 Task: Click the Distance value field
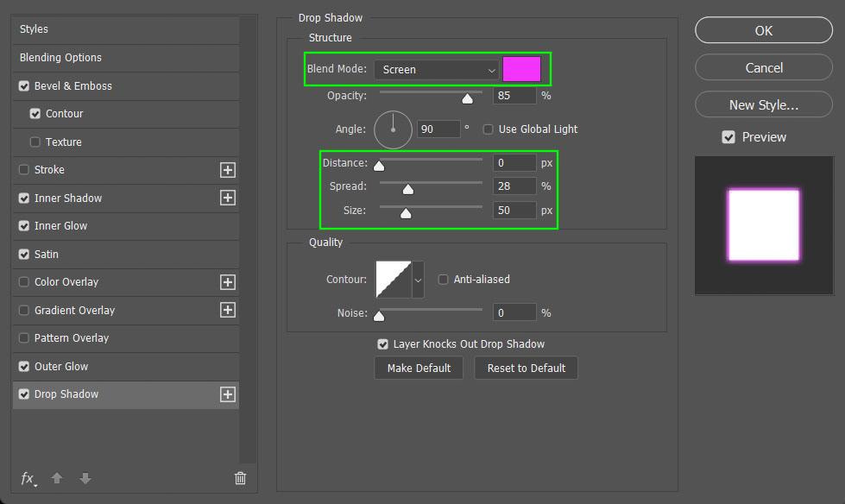coord(514,163)
